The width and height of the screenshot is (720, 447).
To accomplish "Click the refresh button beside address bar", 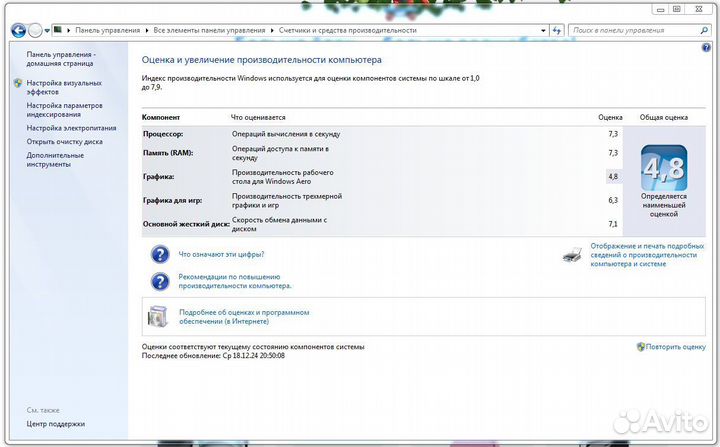I will pos(557,30).
